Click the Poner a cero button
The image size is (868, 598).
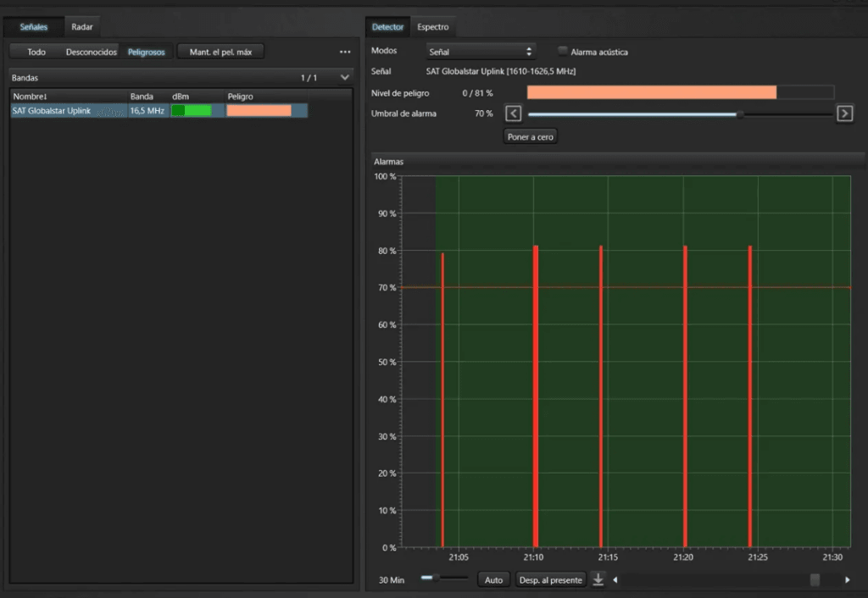(531, 136)
